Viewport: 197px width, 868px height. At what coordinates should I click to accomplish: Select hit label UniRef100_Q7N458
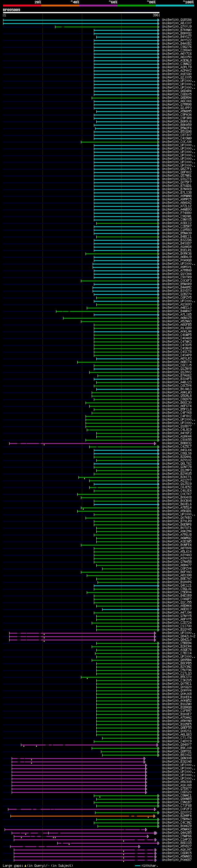point(177,562)
